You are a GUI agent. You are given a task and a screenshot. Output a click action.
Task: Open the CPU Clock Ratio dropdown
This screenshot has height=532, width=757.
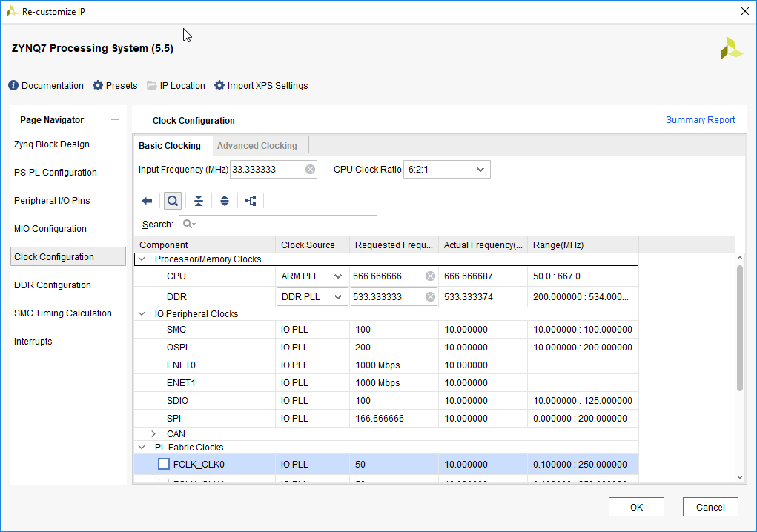pos(446,170)
